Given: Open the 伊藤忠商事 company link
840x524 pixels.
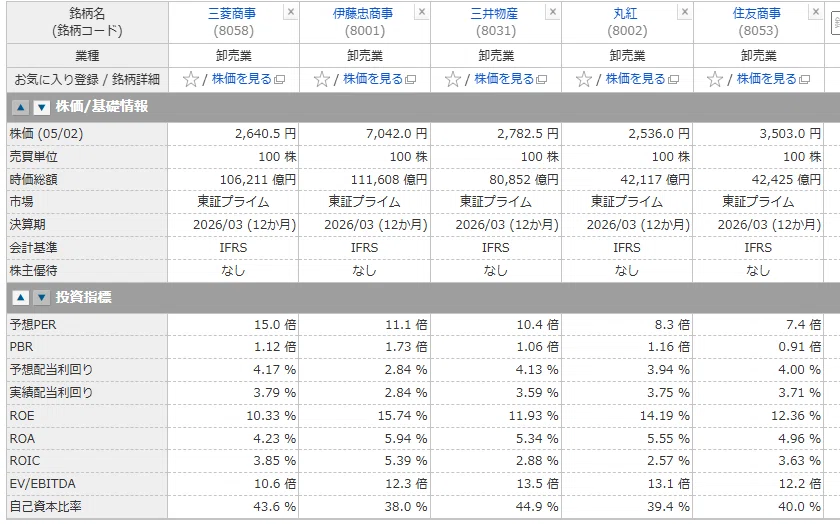Looking at the screenshot, I should [x=363, y=13].
